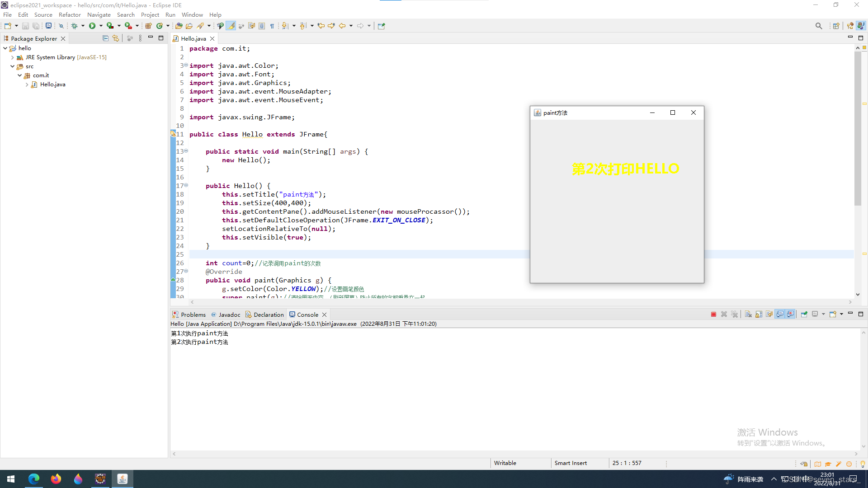Click New Java Class toolbar icon
The image size is (868, 488).
click(x=160, y=26)
